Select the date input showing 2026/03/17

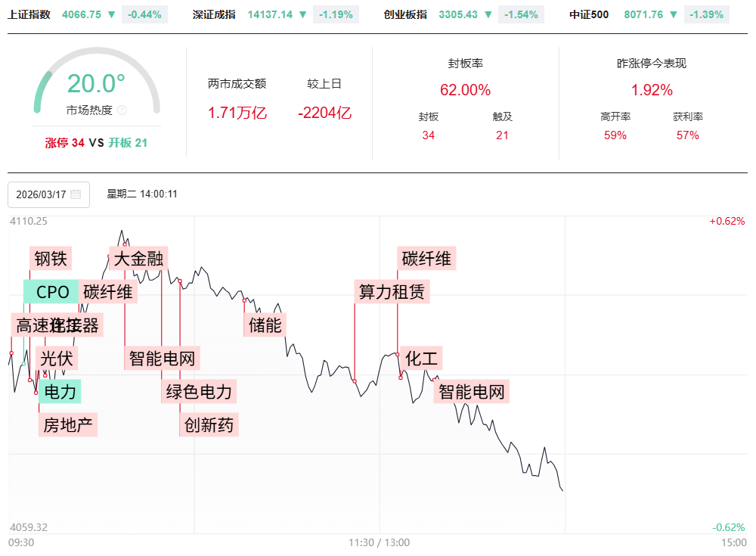[x=42, y=194]
